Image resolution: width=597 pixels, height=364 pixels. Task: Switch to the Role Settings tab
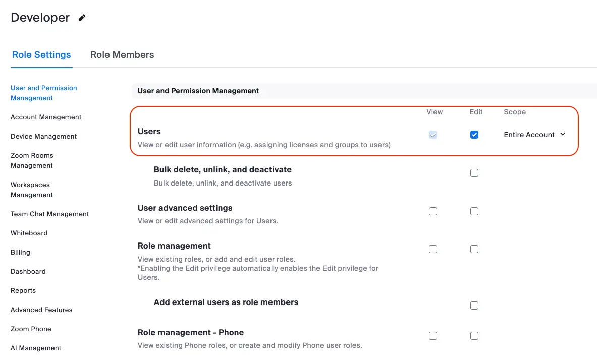point(41,55)
